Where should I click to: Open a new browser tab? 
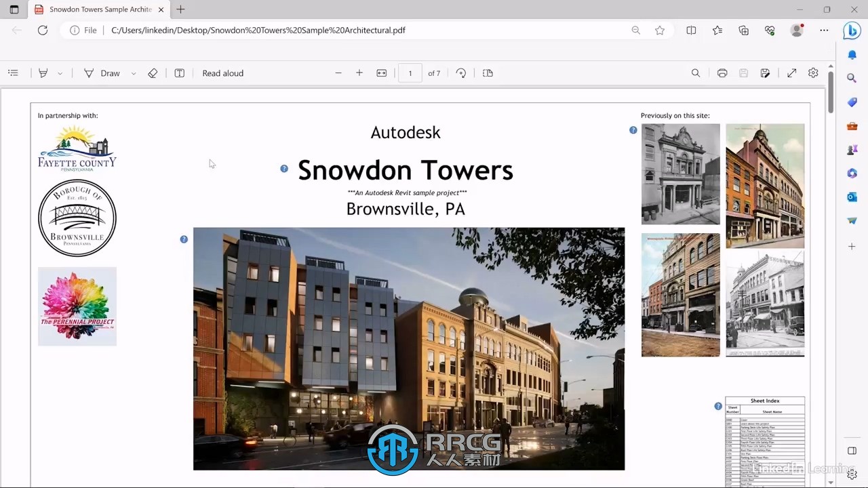click(x=180, y=9)
